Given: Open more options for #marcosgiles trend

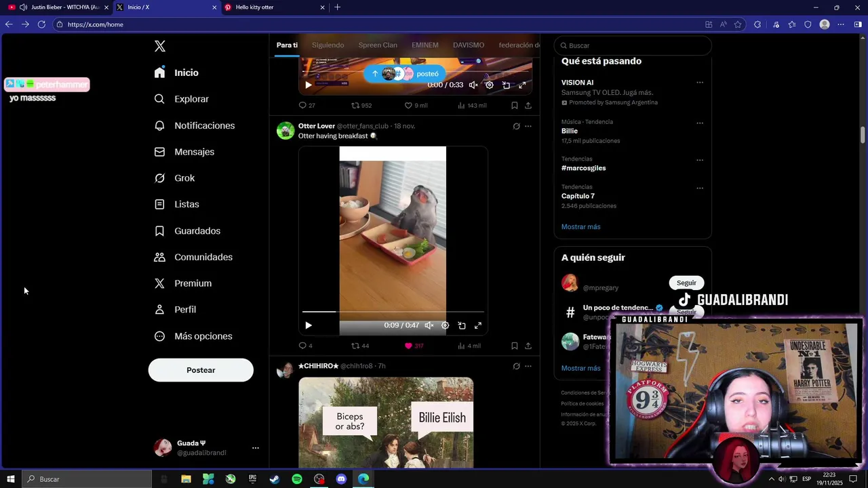Looking at the screenshot, I should [x=700, y=161].
